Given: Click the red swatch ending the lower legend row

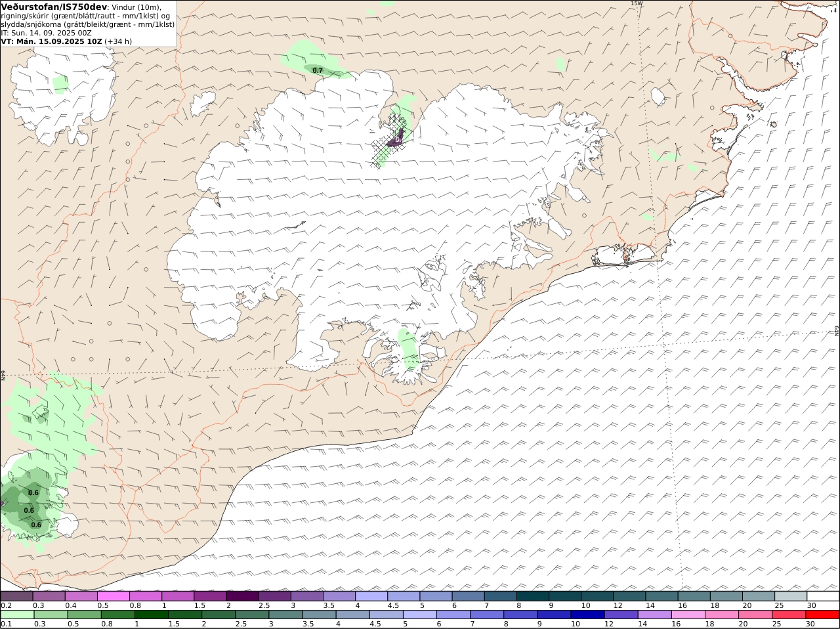Looking at the screenshot, I should 823,615.
